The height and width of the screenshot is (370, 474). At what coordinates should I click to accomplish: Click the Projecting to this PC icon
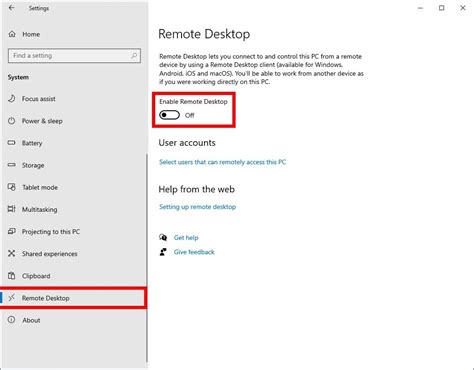(x=12, y=231)
